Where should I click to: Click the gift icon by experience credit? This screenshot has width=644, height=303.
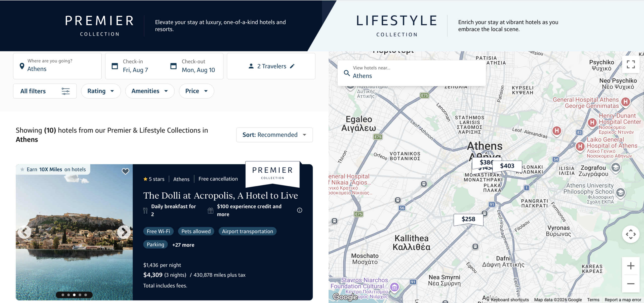[x=211, y=210]
